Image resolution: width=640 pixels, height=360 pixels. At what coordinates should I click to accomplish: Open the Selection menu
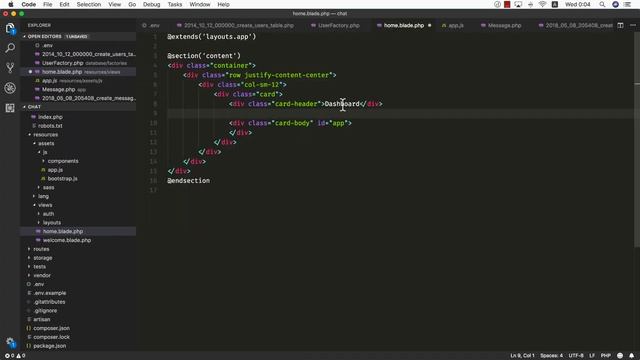(x=89, y=4)
